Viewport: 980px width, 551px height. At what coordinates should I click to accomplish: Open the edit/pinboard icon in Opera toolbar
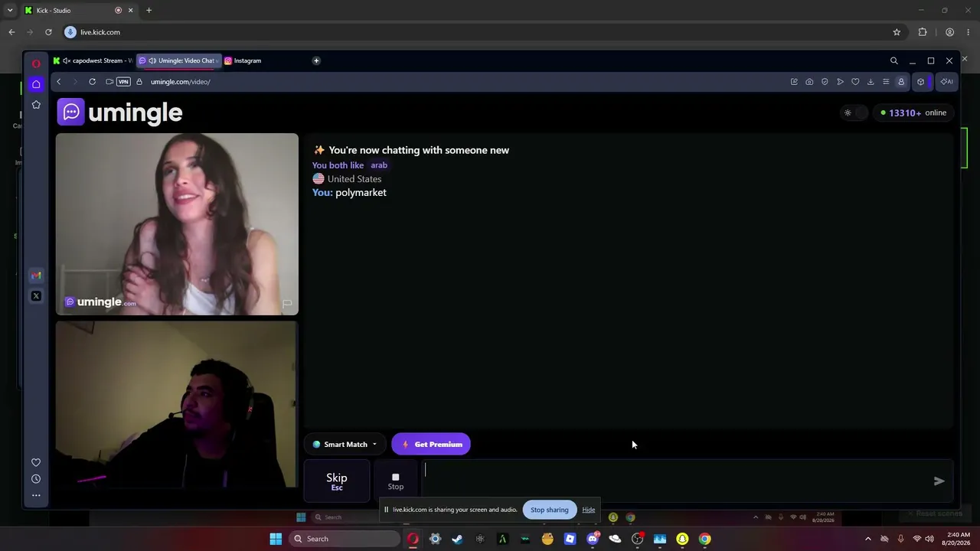coord(794,82)
